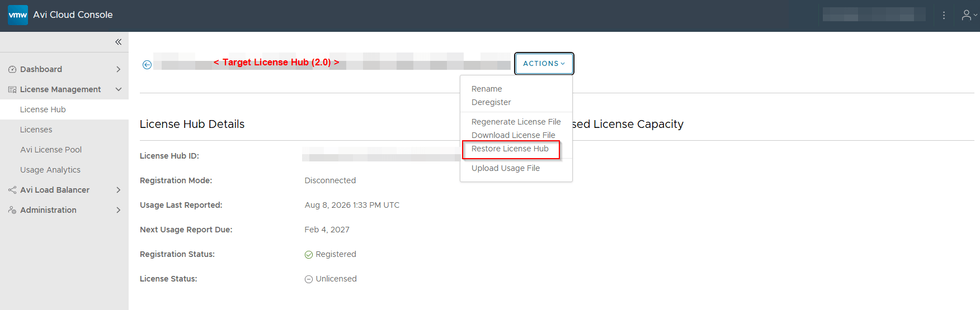Click the Registration Status label
This screenshot has width=980, height=310.
[x=177, y=254]
